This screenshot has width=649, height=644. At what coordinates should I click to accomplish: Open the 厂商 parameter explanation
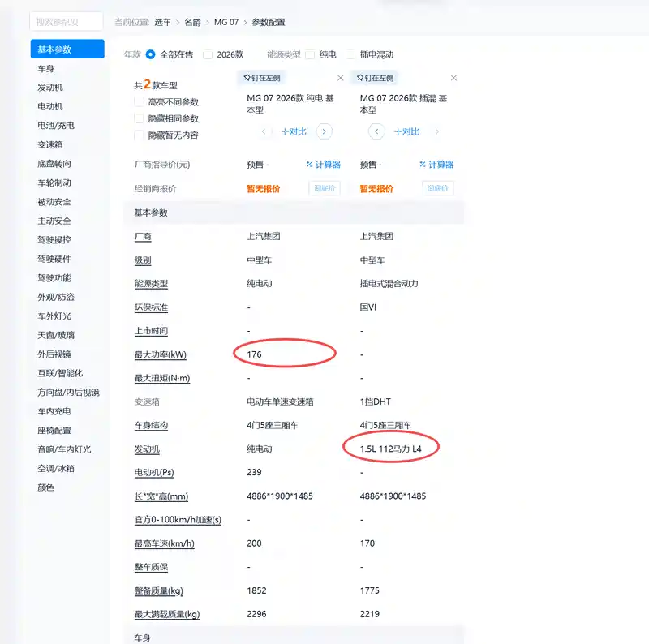pyautogui.click(x=143, y=237)
